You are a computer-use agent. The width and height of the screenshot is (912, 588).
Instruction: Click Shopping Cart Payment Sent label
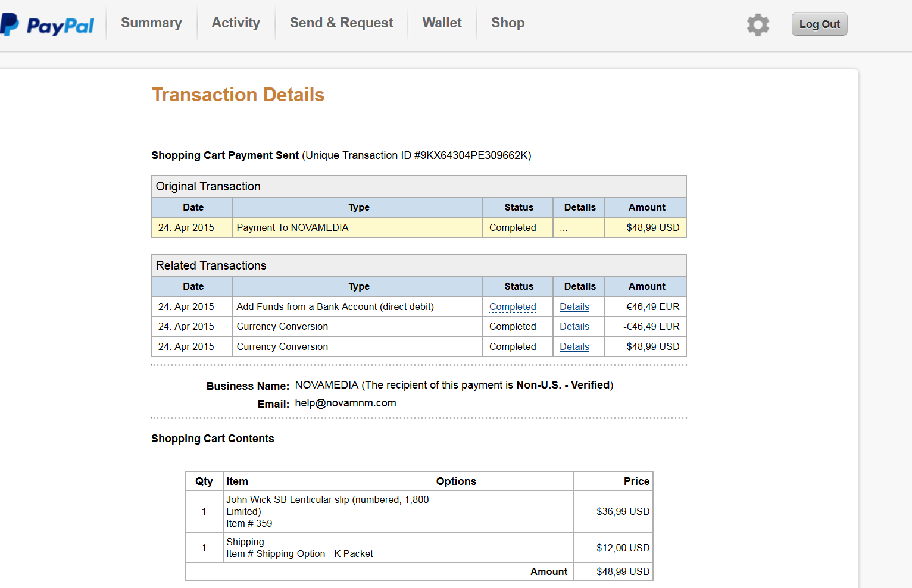click(225, 155)
